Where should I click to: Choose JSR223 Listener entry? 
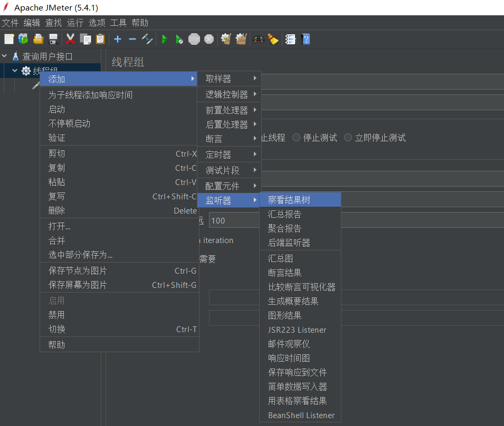click(300, 330)
